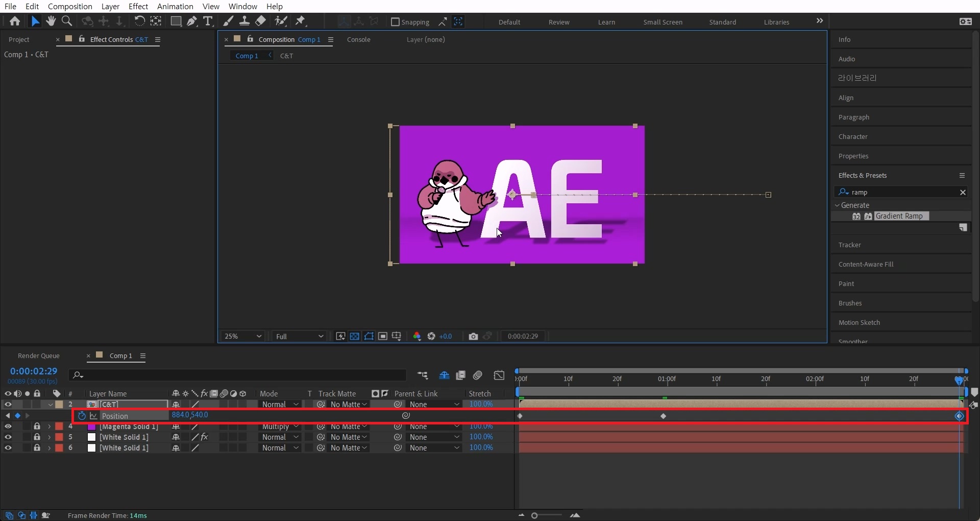
Task: Select the Puppet Pin tool
Action: 300,21
